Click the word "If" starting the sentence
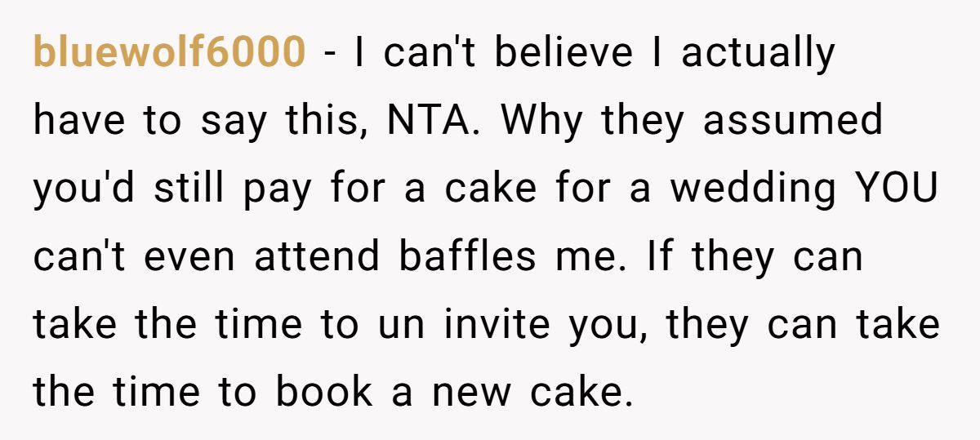Image resolution: width=980 pixels, height=440 pixels. pos(658,256)
